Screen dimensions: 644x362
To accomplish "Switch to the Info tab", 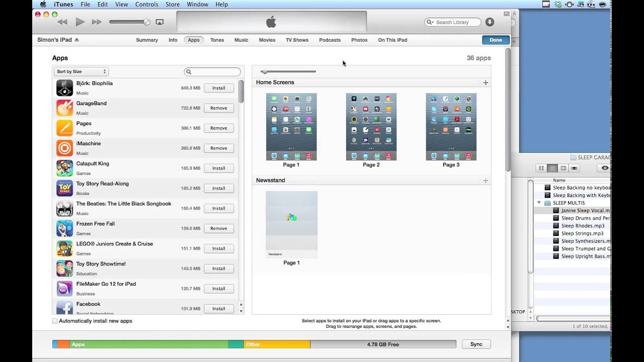I will click(173, 40).
